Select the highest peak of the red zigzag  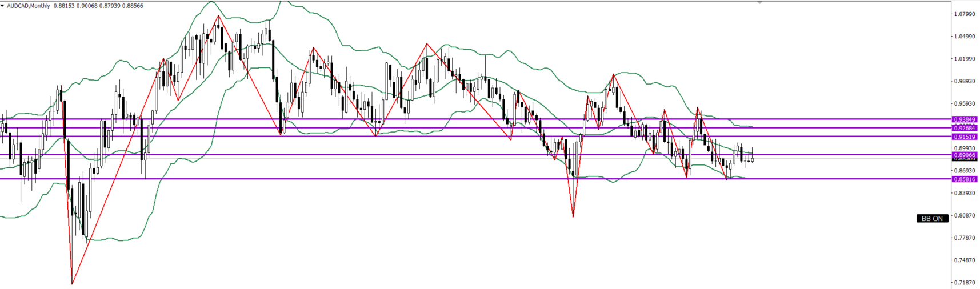(218, 16)
